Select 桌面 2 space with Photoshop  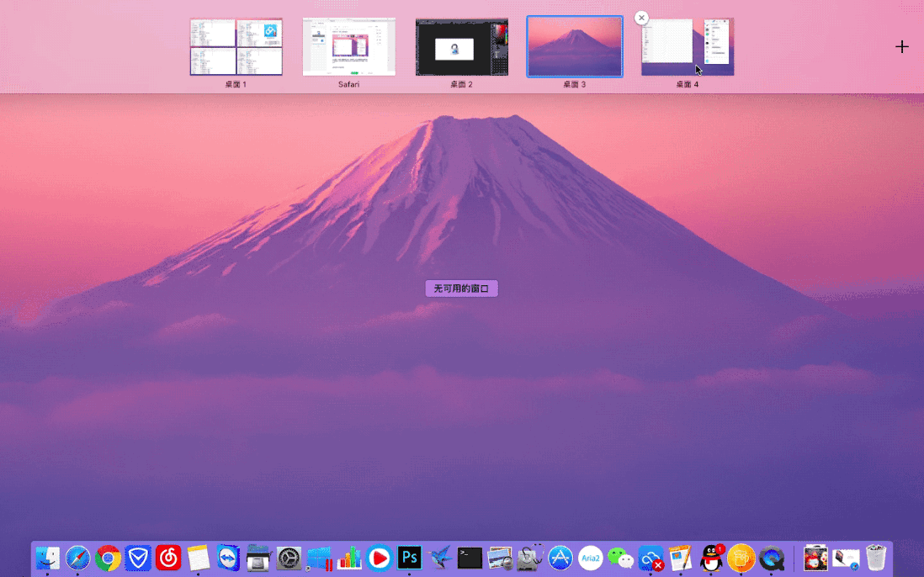(461, 47)
